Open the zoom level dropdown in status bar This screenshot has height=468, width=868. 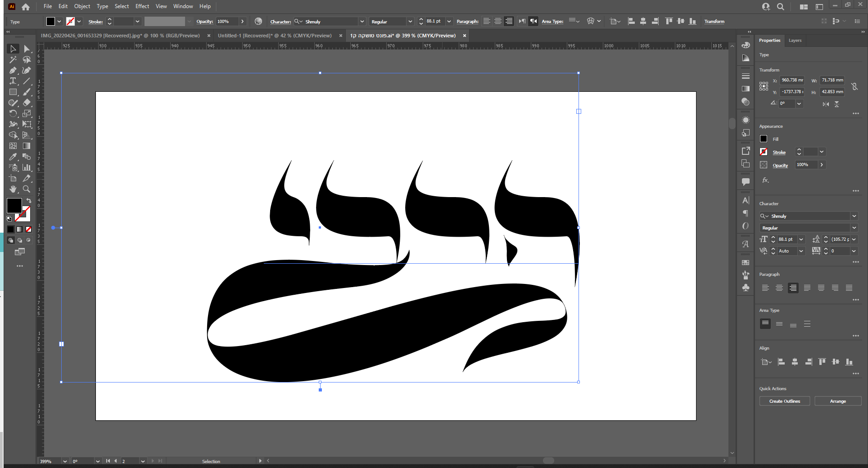65,461
